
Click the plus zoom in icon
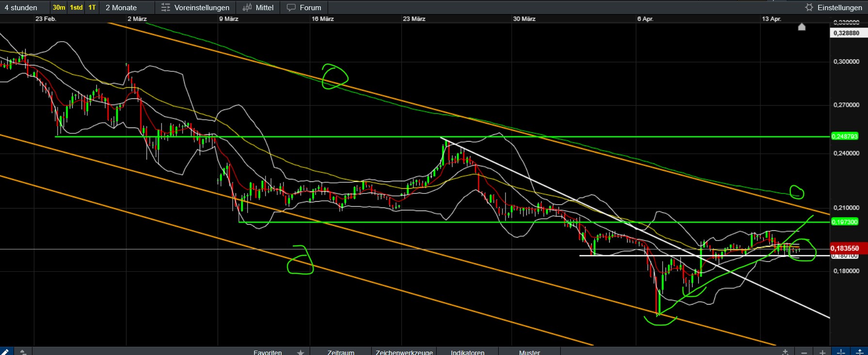[x=822, y=352]
